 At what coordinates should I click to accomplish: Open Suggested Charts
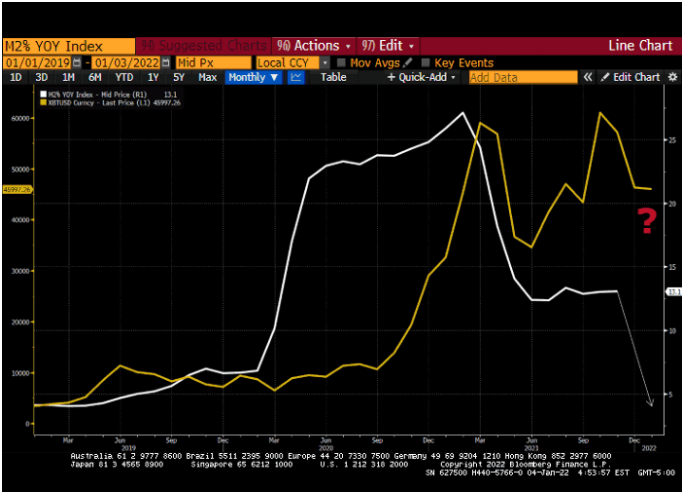point(204,45)
